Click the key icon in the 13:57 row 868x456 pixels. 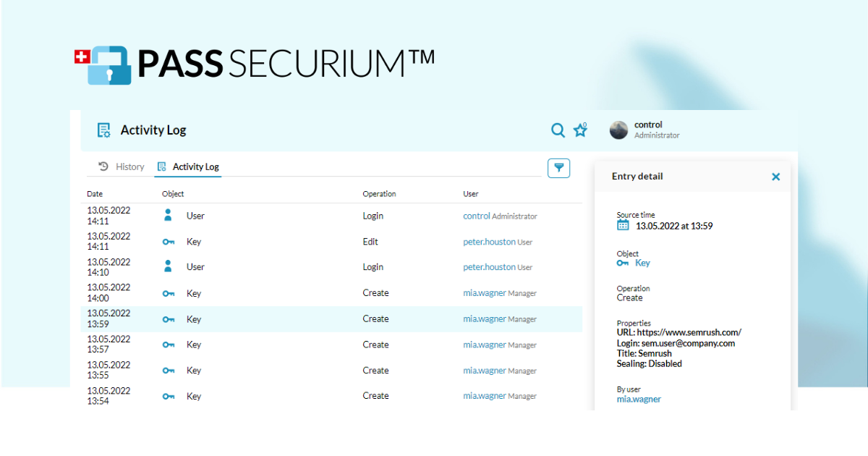coord(169,345)
